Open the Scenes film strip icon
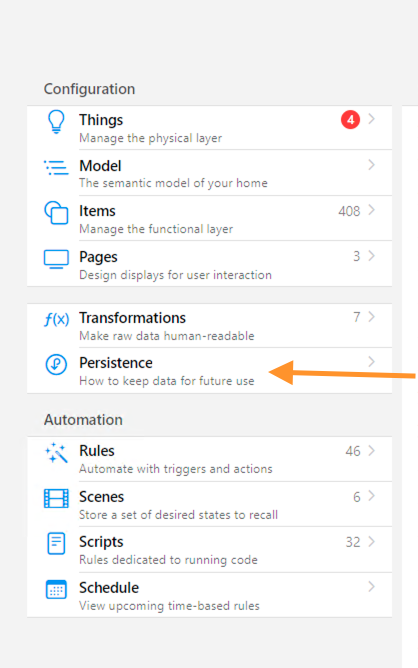 coord(56,498)
